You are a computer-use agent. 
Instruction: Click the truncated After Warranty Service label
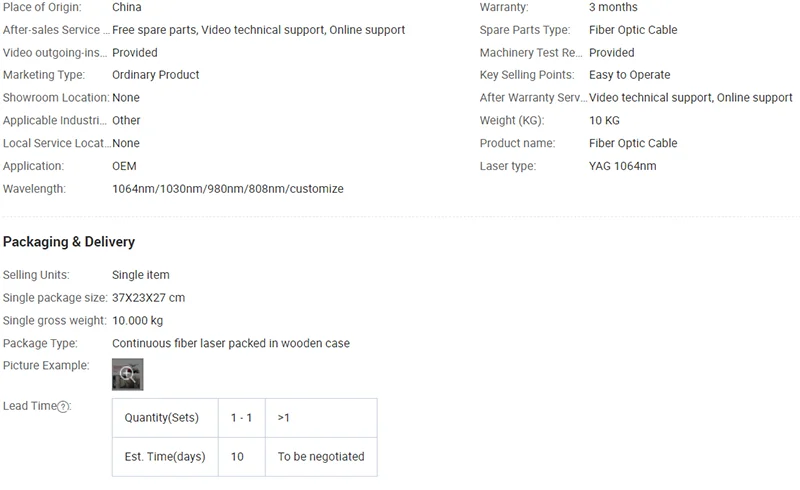click(x=533, y=98)
